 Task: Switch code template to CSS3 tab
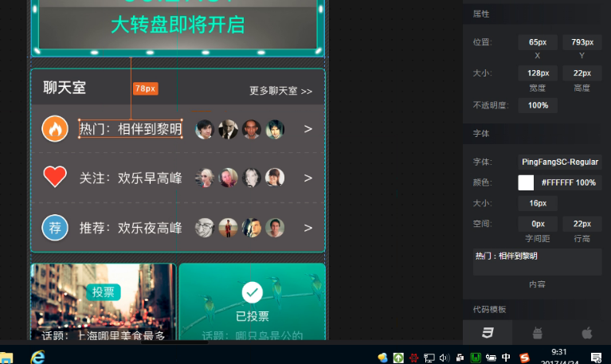click(487, 333)
